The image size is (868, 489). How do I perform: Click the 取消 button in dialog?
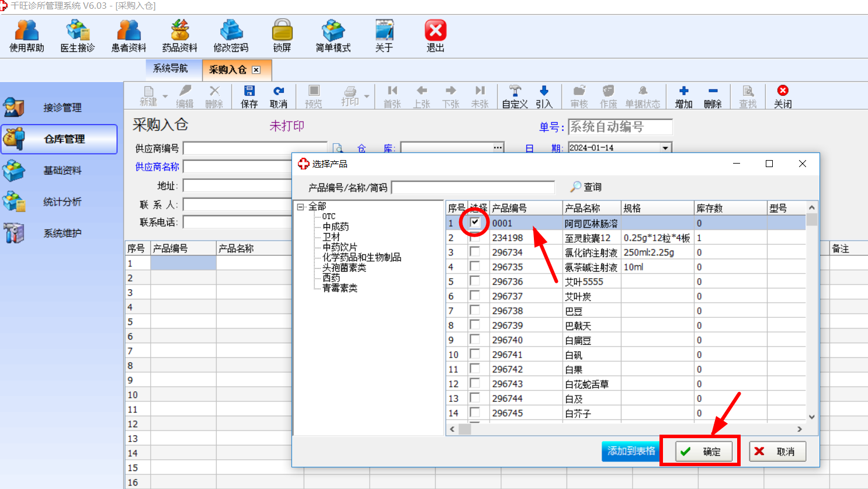point(777,451)
